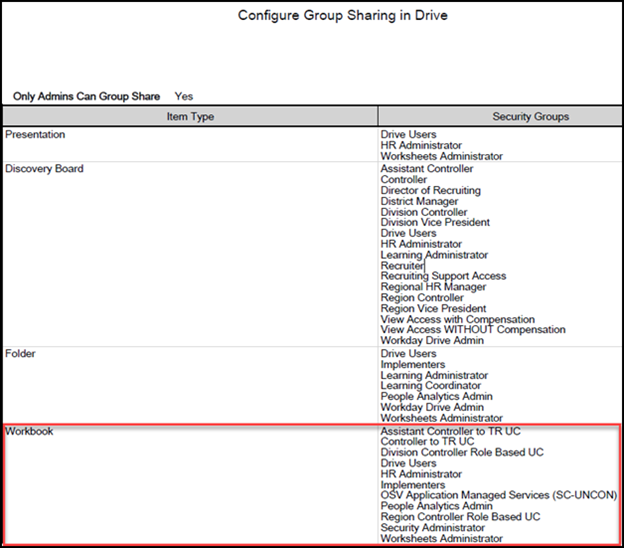Click 'Region Controller' under Discovery Board
The image size is (624, 548).
[422, 298]
